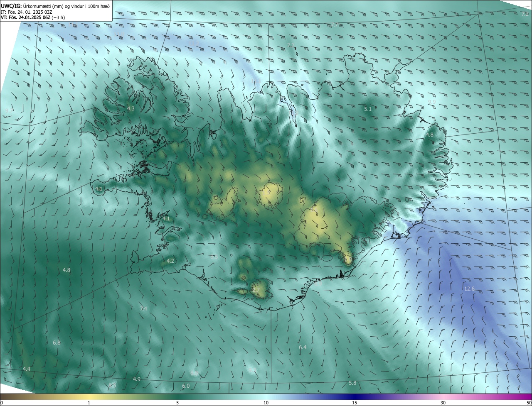Click the 6.4 value south of Iceland

point(303,347)
